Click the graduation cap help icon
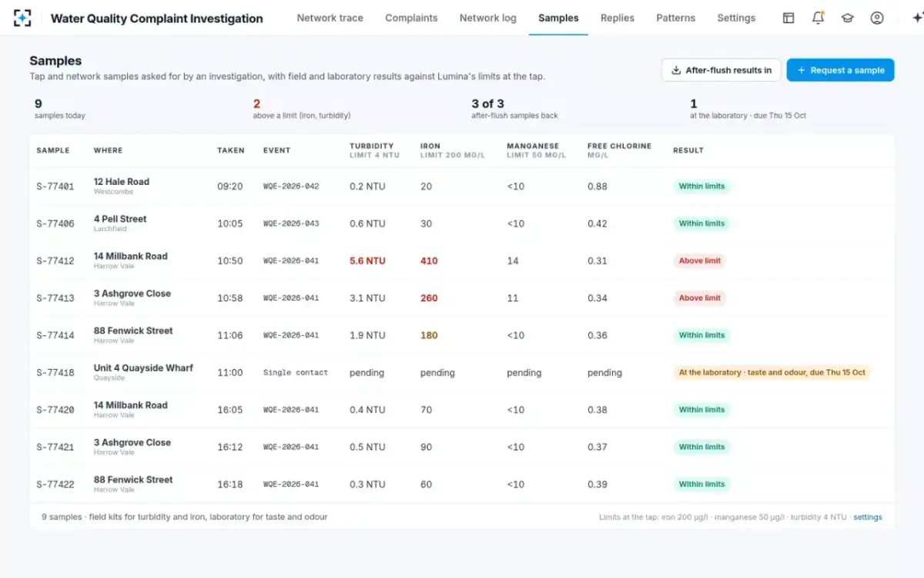This screenshot has width=924, height=578. [848, 18]
